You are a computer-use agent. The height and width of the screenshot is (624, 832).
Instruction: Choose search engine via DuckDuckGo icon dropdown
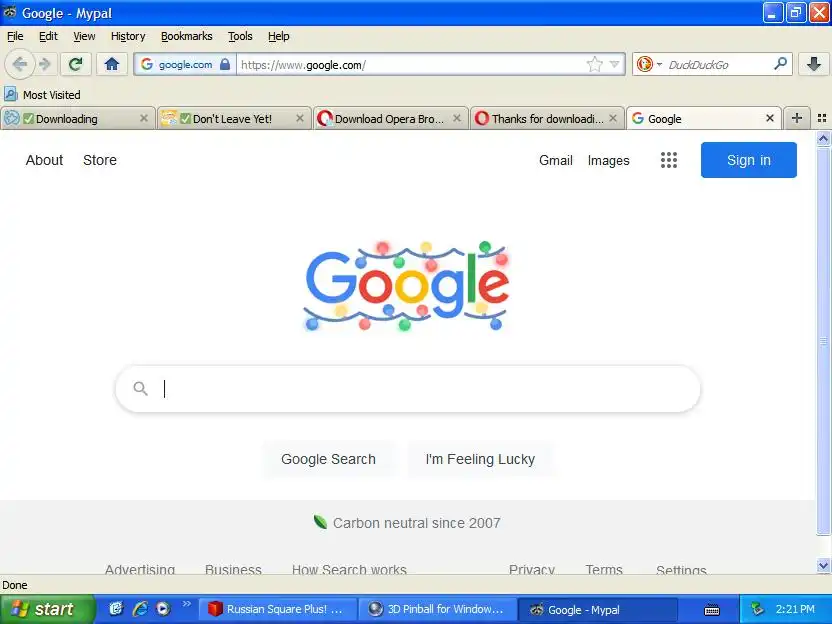point(649,64)
